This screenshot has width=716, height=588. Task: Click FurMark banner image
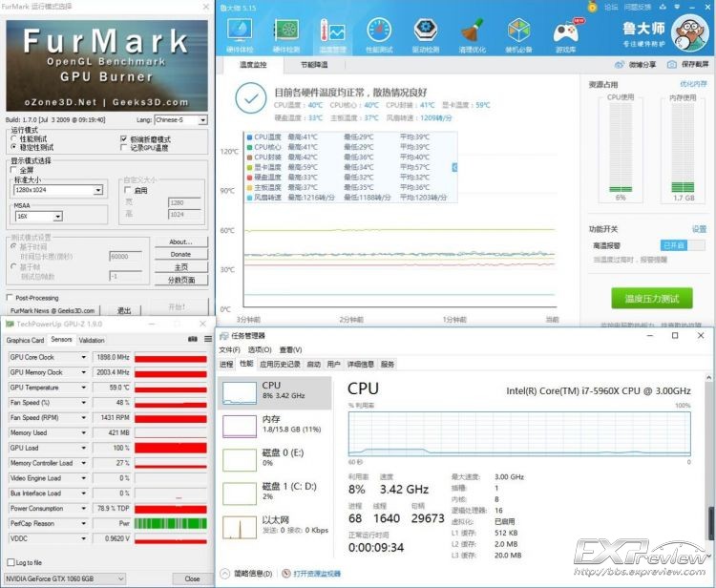(107, 65)
